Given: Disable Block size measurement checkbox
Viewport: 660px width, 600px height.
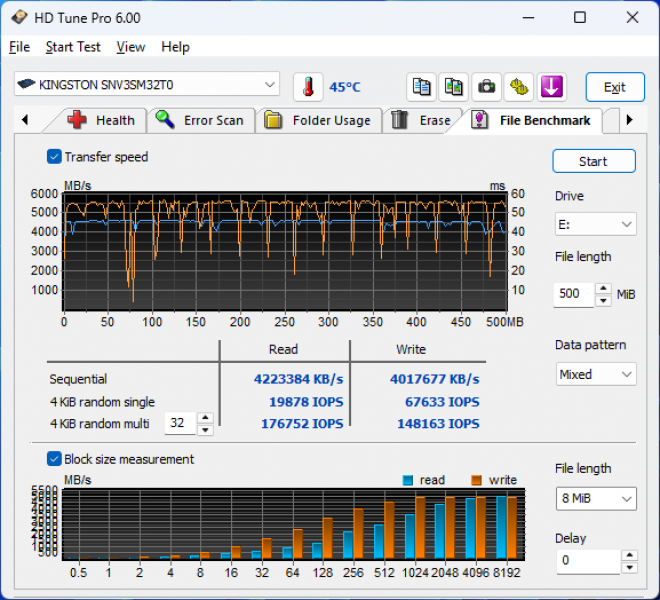Looking at the screenshot, I should coord(54,459).
